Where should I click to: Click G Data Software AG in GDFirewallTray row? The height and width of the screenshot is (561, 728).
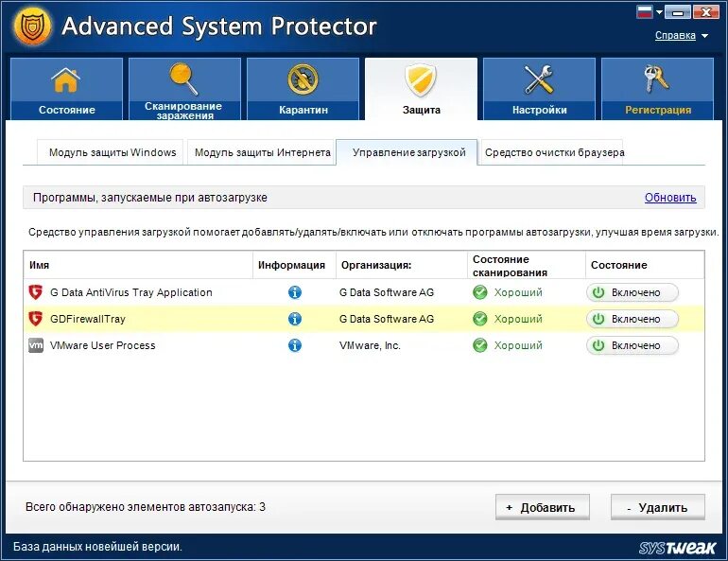[387, 319]
